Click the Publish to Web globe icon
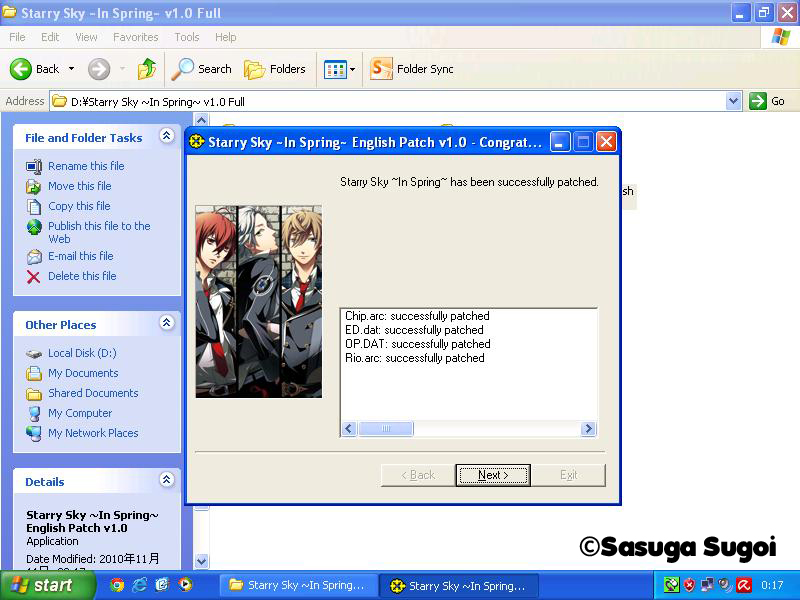Screen dimensions: 800x600 pyautogui.click(x=34, y=227)
